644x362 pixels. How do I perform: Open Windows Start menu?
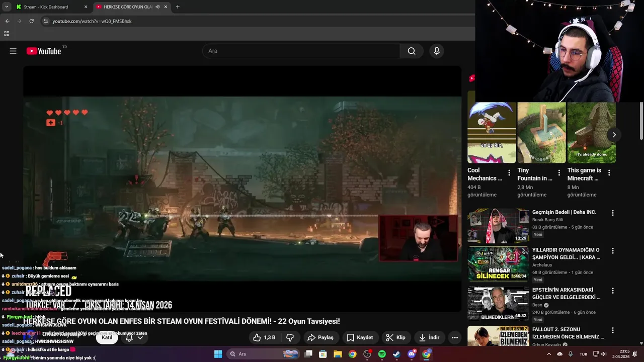click(218, 354)
